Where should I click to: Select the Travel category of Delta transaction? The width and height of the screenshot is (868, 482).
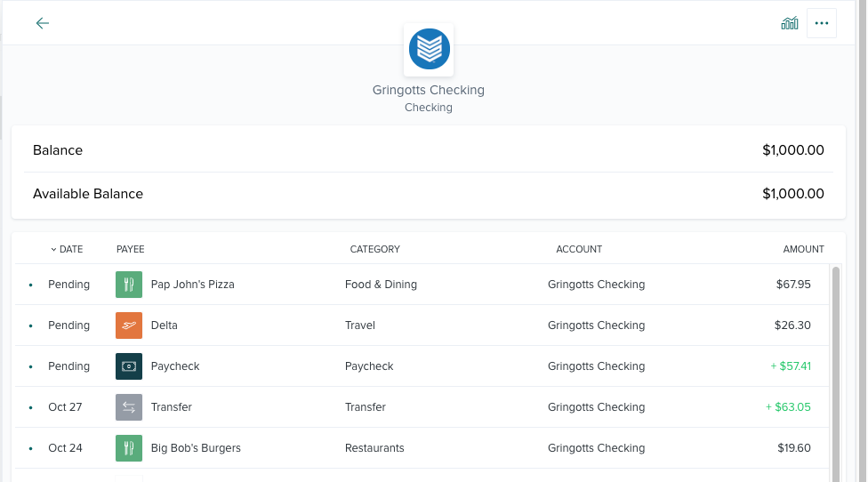pyautogui.click(x=360, y=325)
